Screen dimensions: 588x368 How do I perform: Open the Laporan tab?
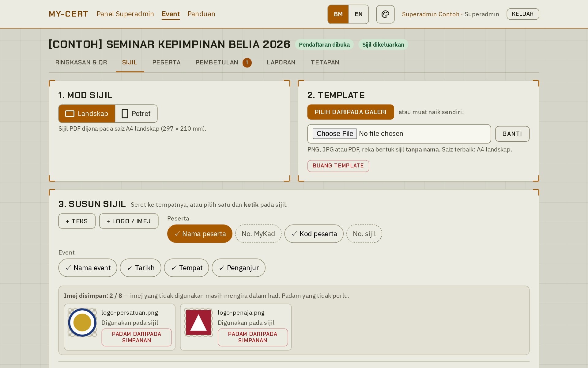(x=281, y=63)
